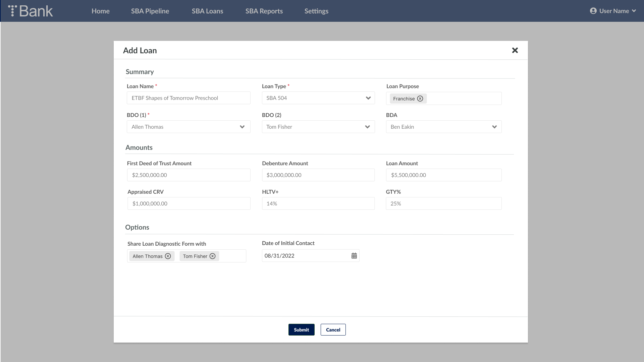
Task: Remove the Franchise loan purpose tag
Action: pyautogui.click(x=420, y=99)
